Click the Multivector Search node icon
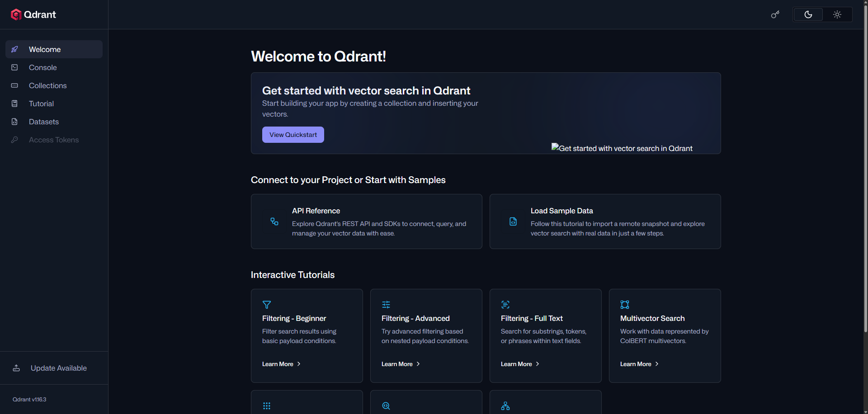The width and height of the screenshot is (868, 414). click(x=625, y=305)
